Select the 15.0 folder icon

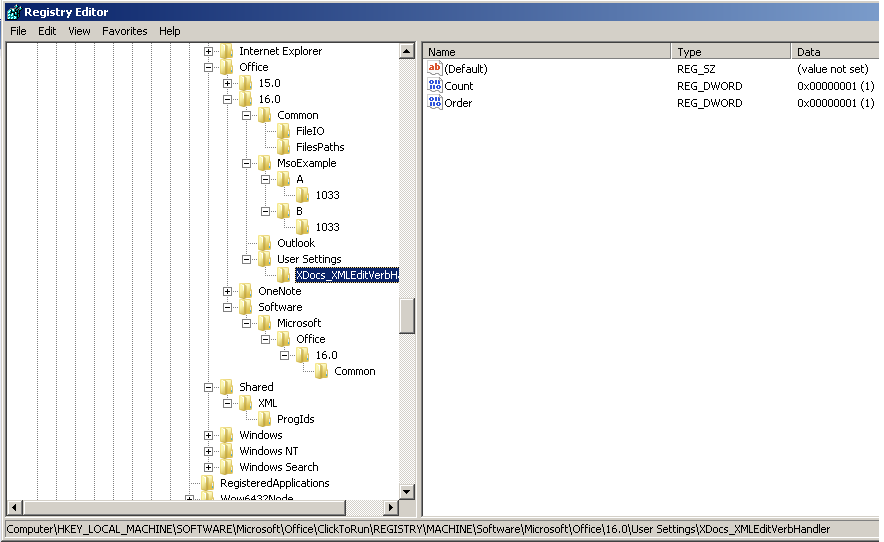pyautogui.click(x=246, y=83)
